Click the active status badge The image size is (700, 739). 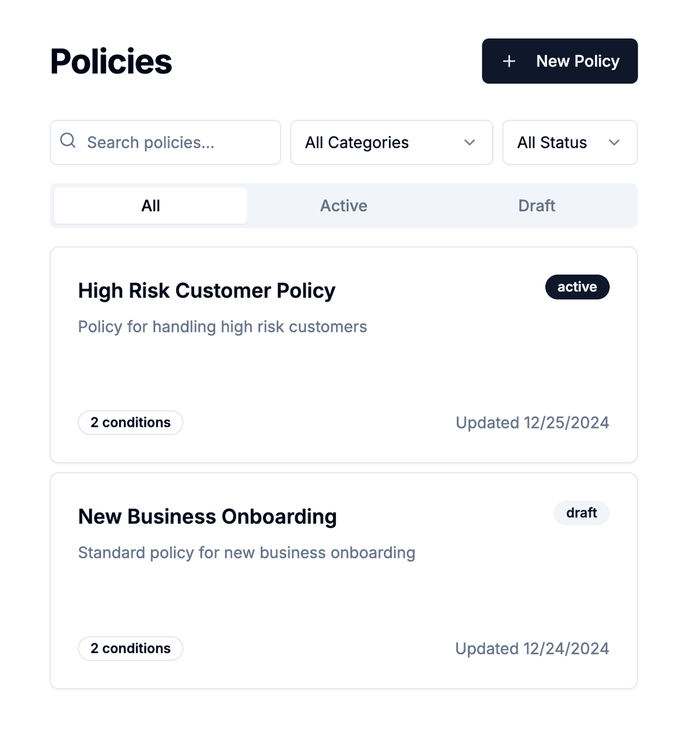coord(577,287)
